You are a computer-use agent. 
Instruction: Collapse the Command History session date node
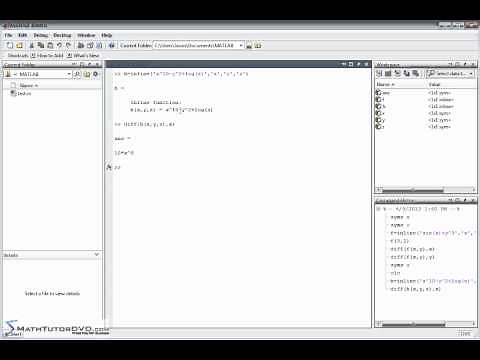378,209
